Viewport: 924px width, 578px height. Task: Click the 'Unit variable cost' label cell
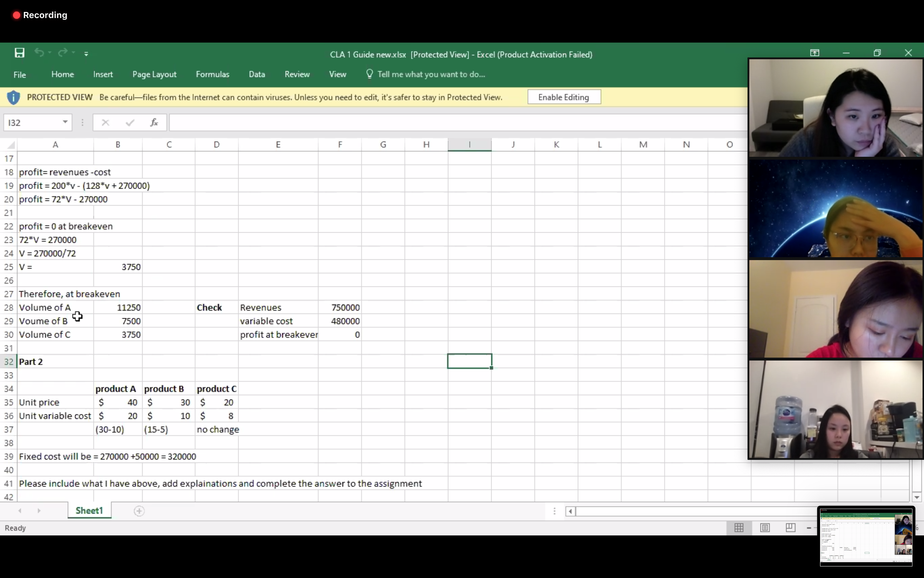click(x=55, y=416)
